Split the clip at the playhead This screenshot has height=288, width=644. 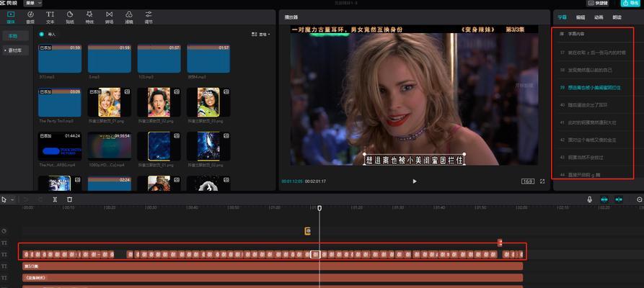click(55, 199)
